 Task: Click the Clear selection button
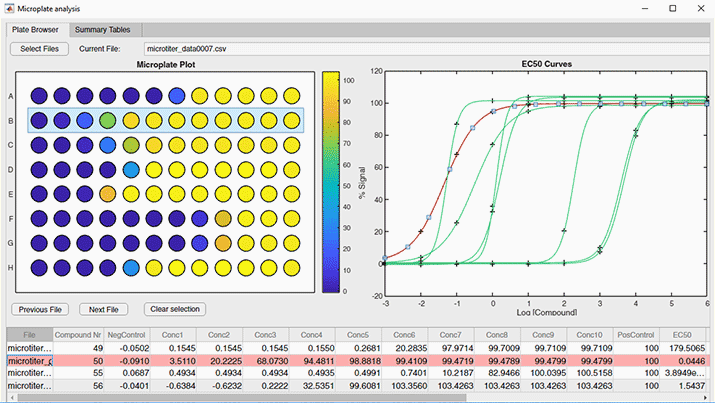(174, 309)
